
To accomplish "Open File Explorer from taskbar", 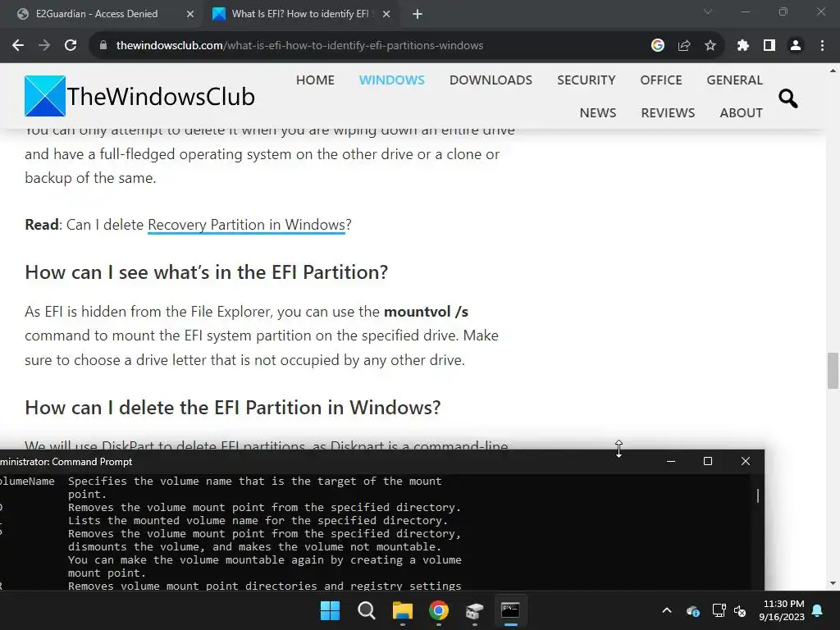I will pos(402,610).
